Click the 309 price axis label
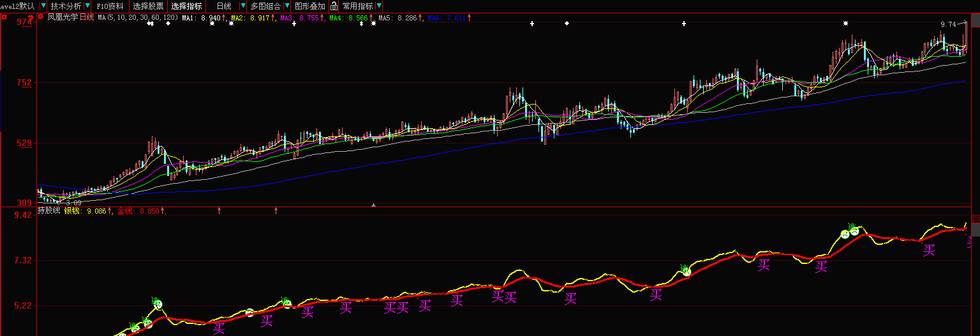 [24, 203]
